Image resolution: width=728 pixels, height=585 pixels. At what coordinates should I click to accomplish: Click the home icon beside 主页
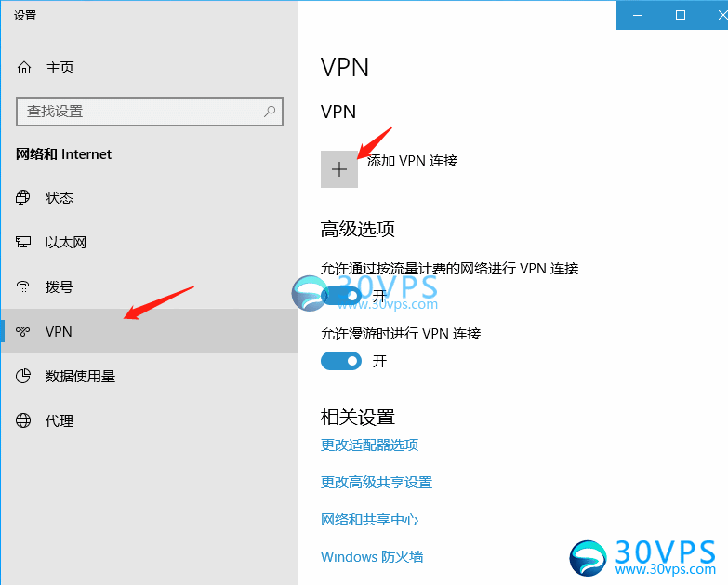[x=24, y=68]
